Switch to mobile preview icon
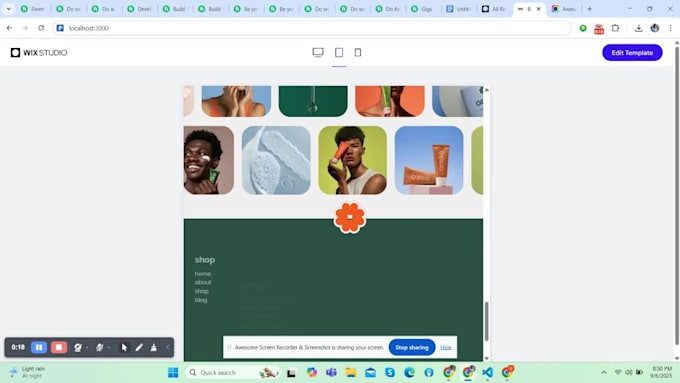Screen dimensions: 680x383 tap(358, 52)
